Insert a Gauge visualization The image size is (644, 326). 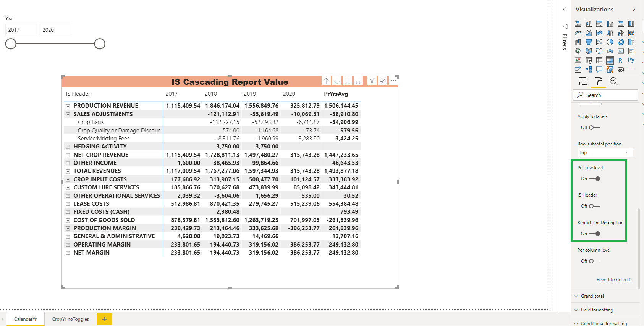(610, 51)
